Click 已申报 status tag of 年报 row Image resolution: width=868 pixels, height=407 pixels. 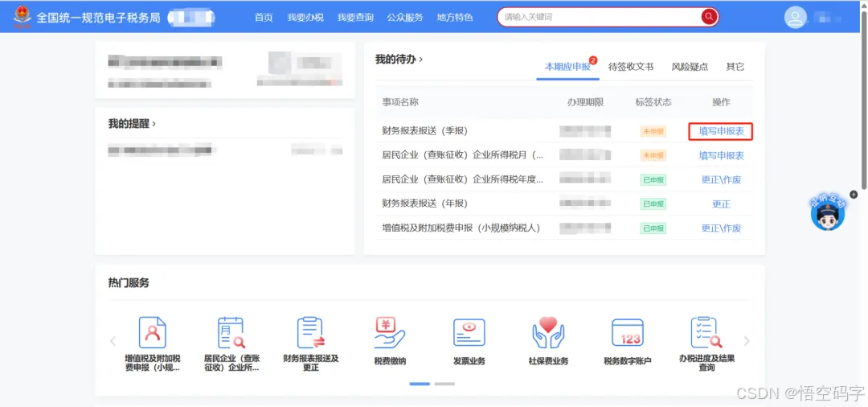pos(653,204)
